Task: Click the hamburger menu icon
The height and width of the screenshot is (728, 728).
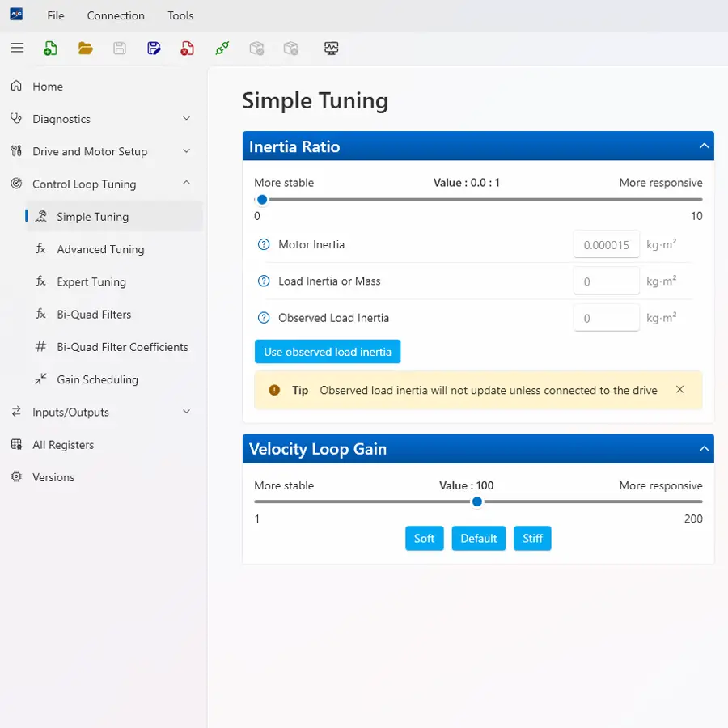Action: click(x=17, y=49)
